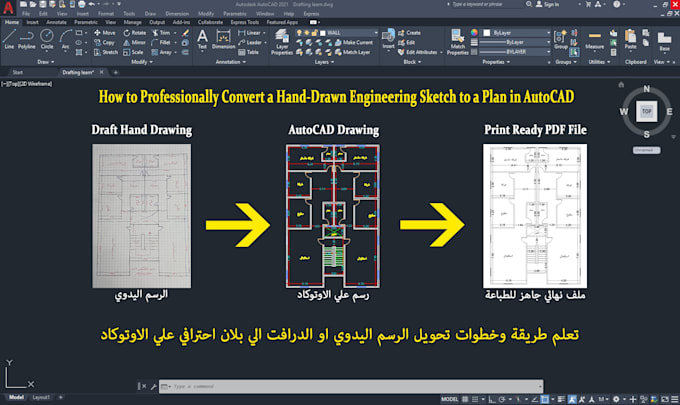This screenshot has height=405, width=680.
Task: Click the Fillet tool
Action: tap(161, 42)
